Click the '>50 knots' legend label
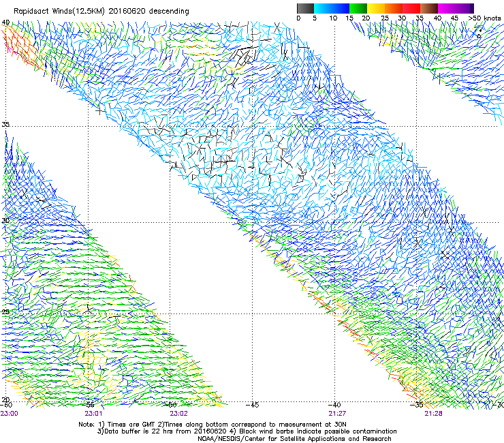 click(x=484, y=18)
